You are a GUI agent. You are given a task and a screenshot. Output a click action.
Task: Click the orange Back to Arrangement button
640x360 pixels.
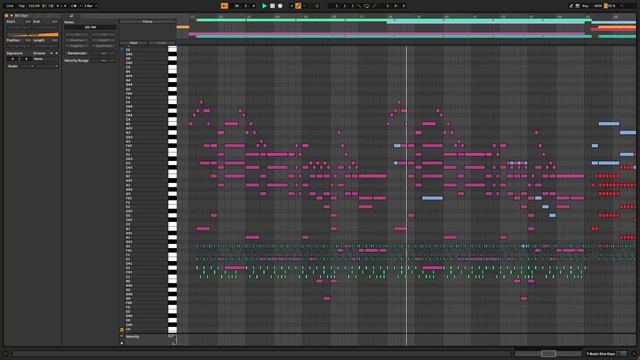(x=224, y=6)
